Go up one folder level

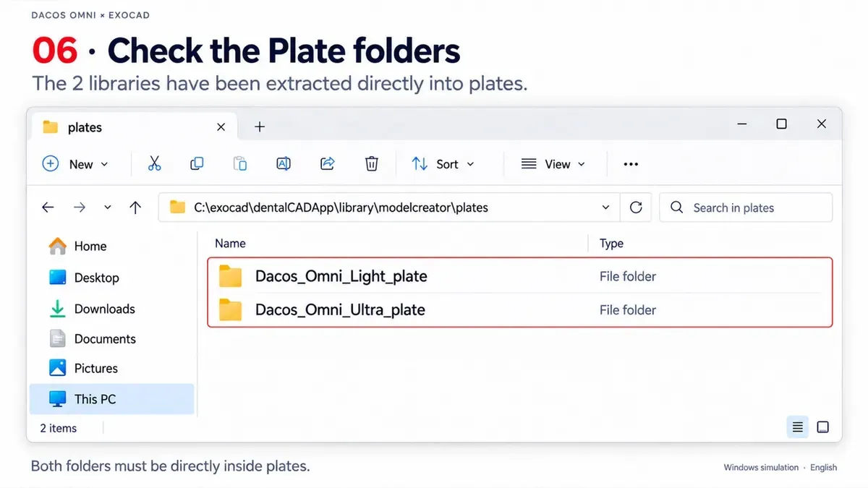[x=135, y=207]
